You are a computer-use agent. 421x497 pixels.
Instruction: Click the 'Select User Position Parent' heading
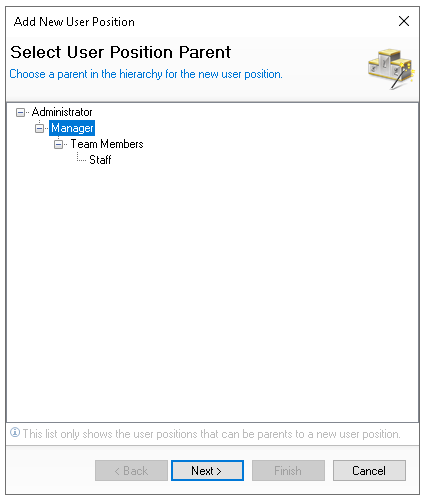(120, 52)
